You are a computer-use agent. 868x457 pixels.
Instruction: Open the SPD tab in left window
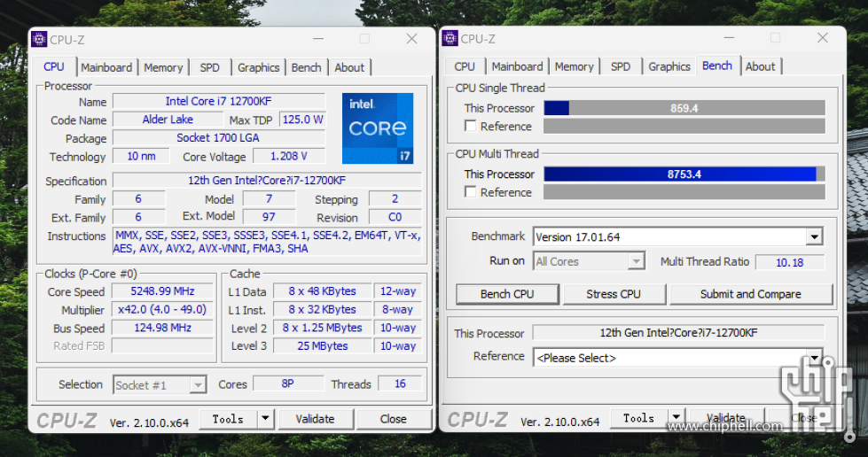coord(210,67)
